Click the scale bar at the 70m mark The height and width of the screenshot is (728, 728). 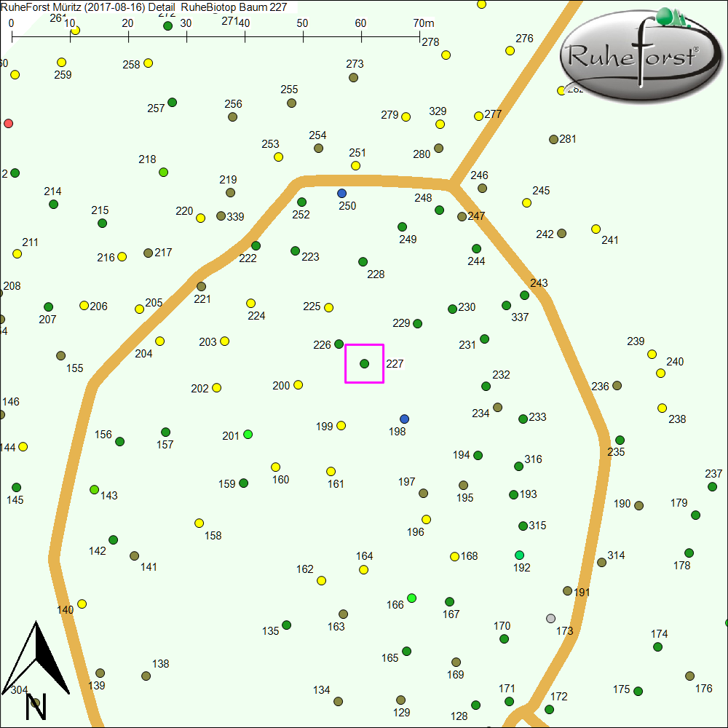[420, 35]
